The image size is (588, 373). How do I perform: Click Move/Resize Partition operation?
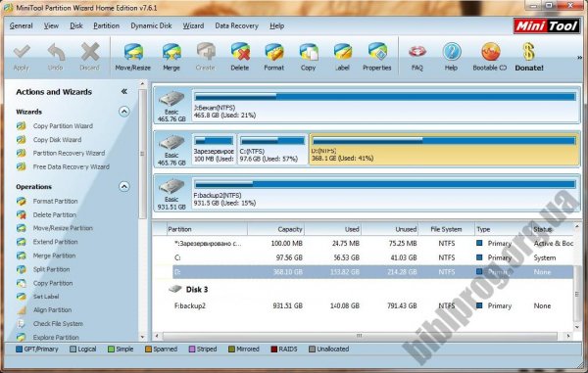pyautogui.click(x=63, y=228)
